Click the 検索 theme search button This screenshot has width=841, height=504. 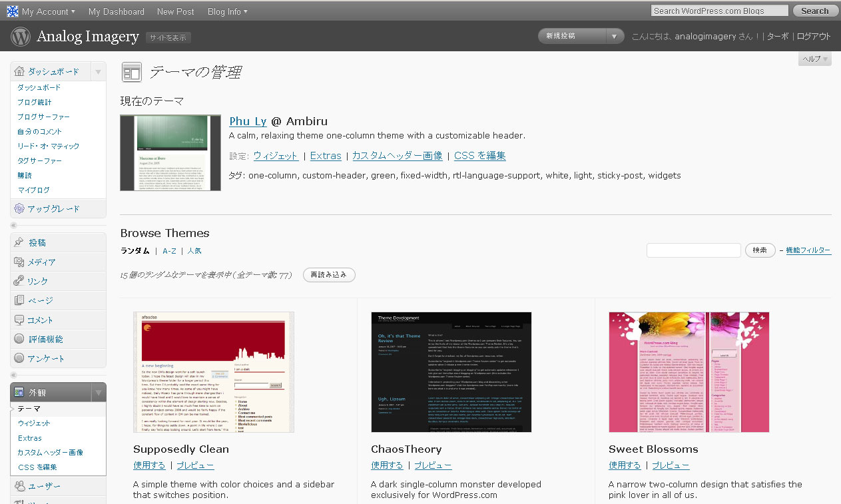[x=760, y=250]
